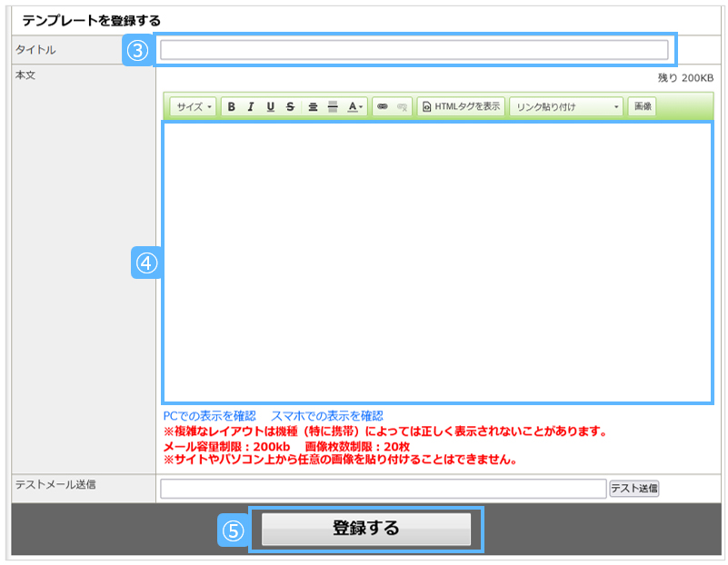Open the PCでの表示を確認 link
Screen dimensions: 728x565
coord(210,415)
